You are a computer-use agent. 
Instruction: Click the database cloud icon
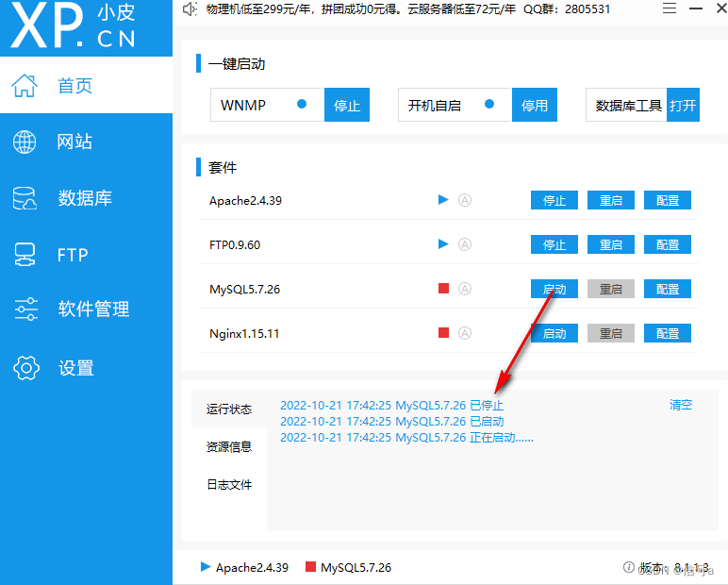(25, 198)
